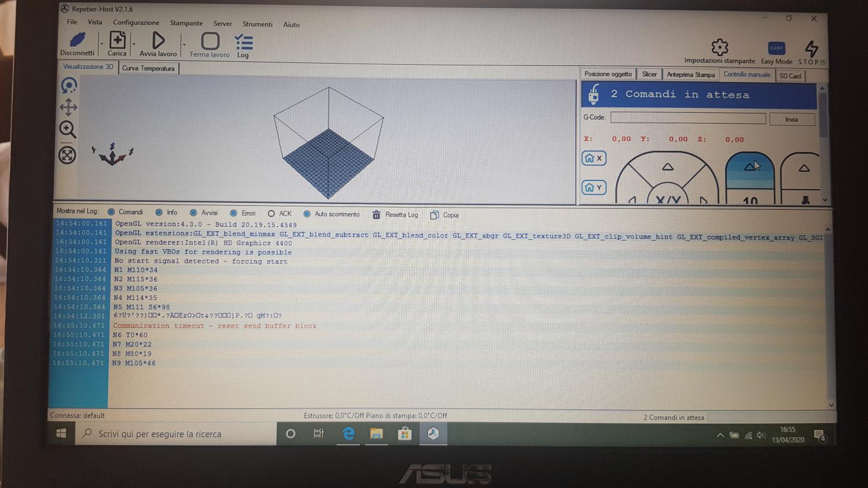Open notification center on taskbar

(819, 435)
